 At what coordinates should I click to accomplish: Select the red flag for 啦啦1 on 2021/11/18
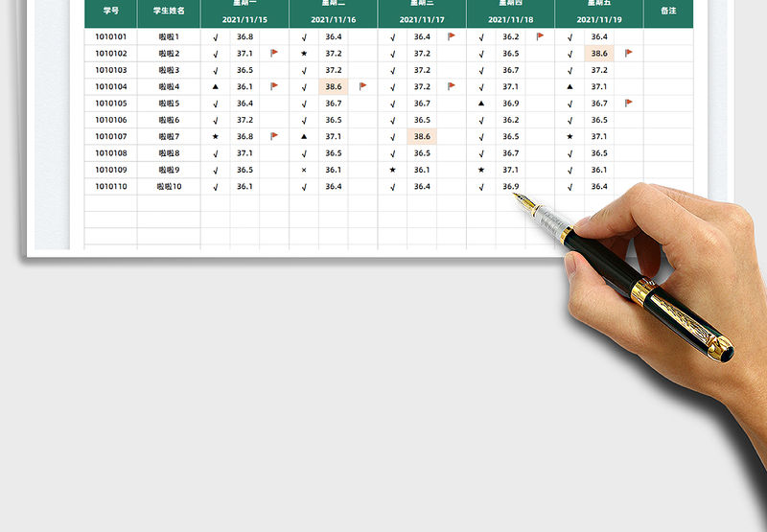tap(540, 36)
